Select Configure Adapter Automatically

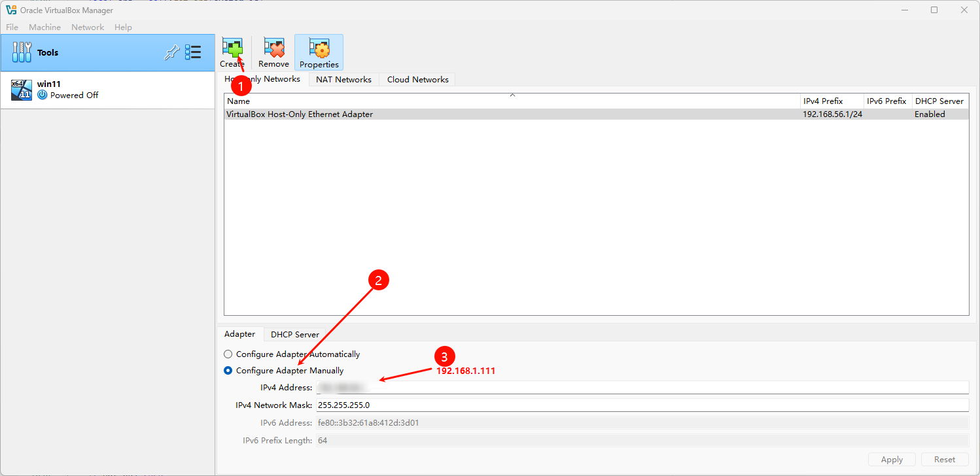coord(292,354)
